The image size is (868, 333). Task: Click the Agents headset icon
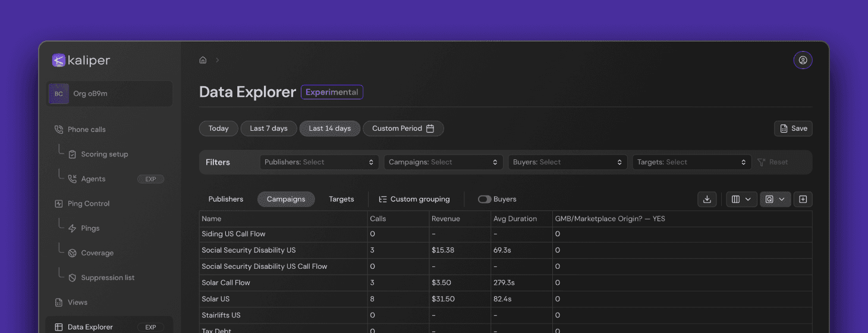tap(73, 179)
